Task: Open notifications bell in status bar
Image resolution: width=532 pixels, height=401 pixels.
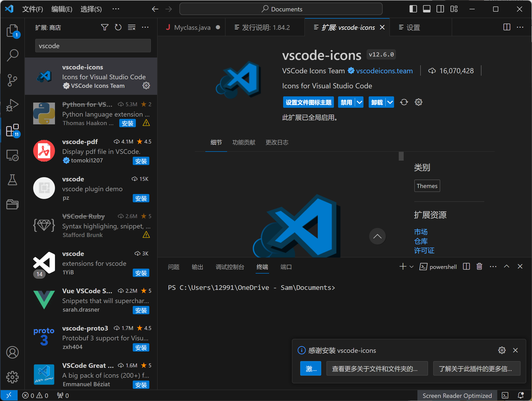Action: [x=521, y=395]
